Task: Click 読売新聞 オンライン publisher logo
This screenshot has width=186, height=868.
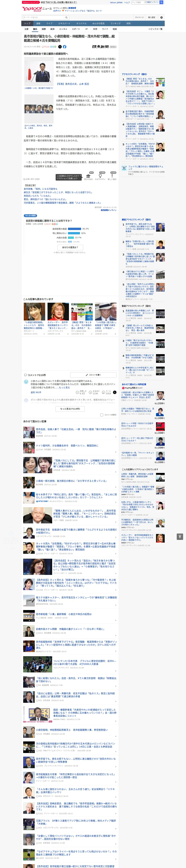Action: tap(104, 47)
